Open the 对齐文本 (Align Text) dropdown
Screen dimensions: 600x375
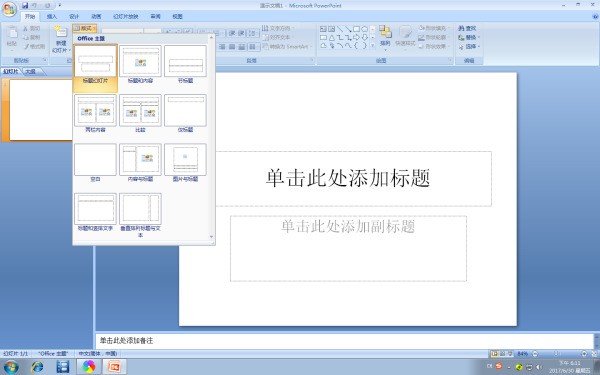tap(279, 37)
